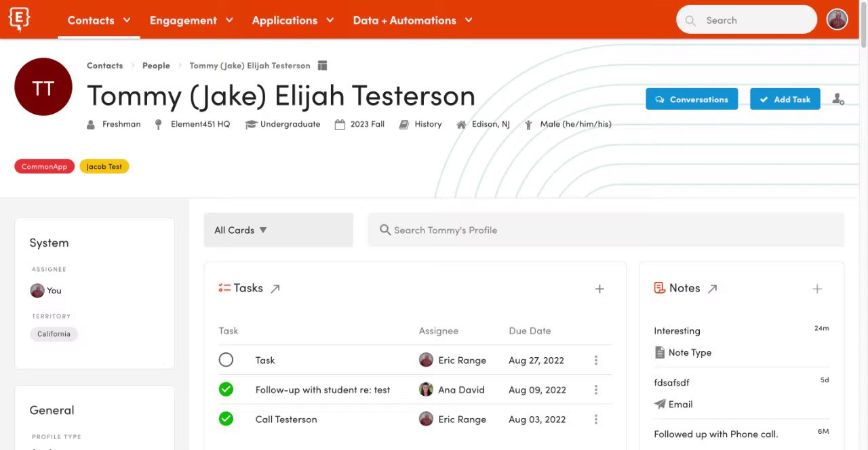Add a new task with plus icon
Screen dimensions: 868x450
point(599,289)
